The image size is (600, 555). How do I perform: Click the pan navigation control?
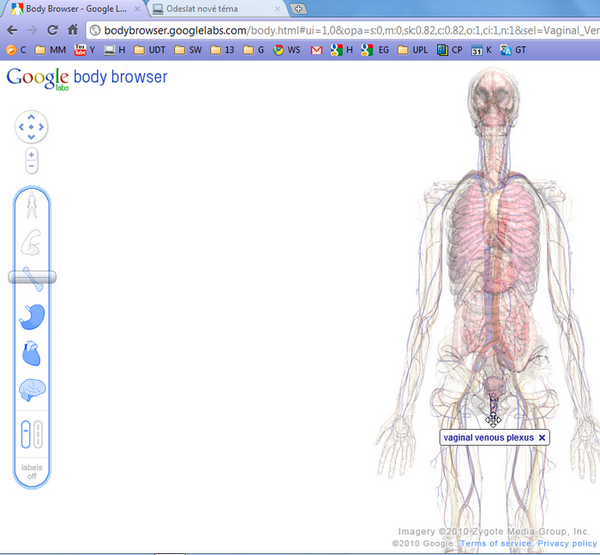pos(32,127)
